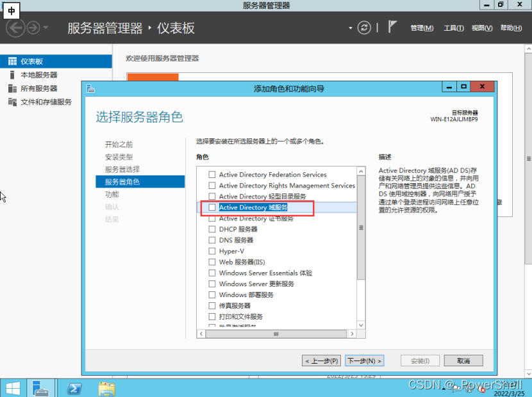Click the 仪表板 sidebar icon
This screenshot has height=397, width=532.
click(12, 61)
